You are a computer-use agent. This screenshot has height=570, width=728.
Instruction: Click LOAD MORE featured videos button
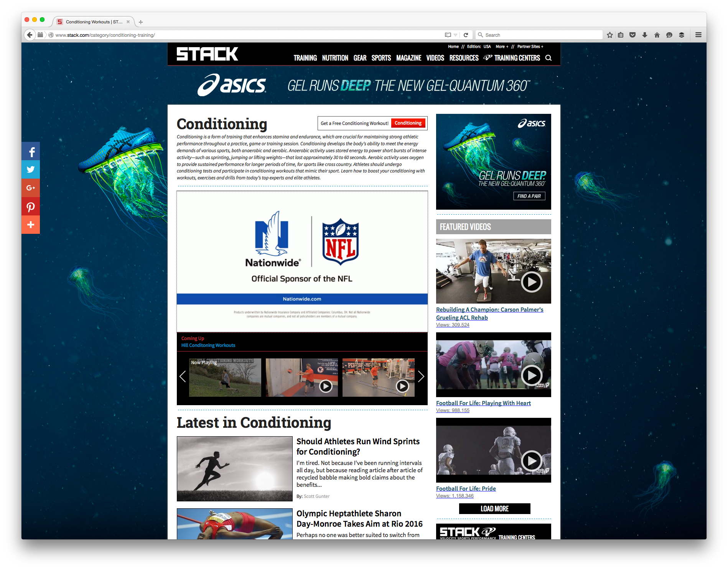click(495, 509)
